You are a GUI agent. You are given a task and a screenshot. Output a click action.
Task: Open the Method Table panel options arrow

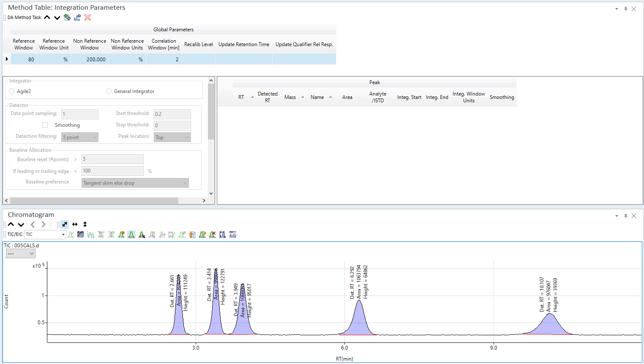[617, 9]
